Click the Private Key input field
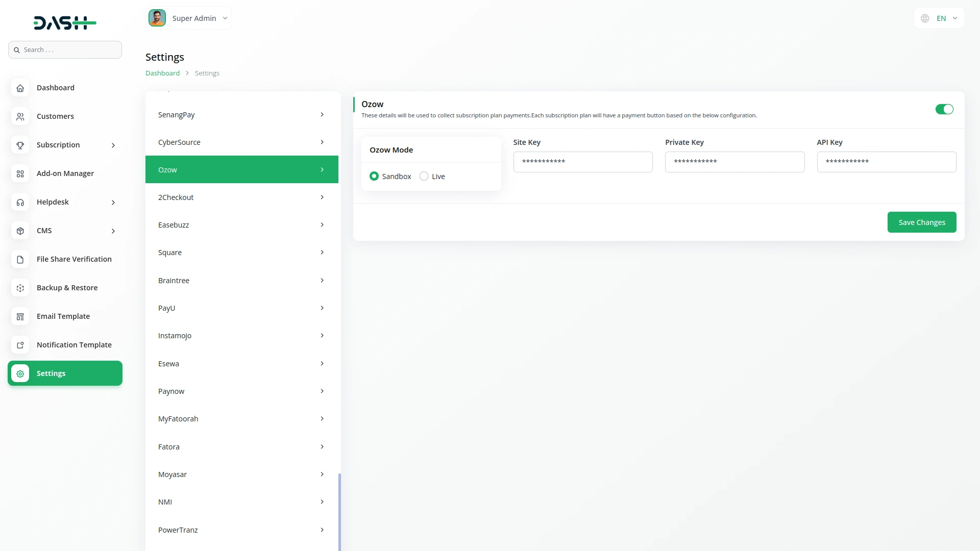The height and width of the screenshot is (551, 980). (x=734, y=162)
